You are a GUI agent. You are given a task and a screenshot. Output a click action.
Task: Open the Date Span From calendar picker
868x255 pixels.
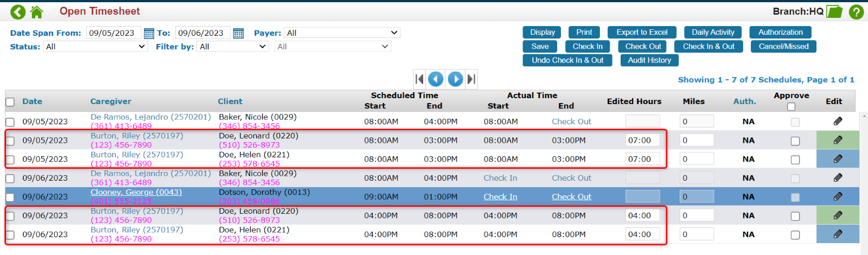point(149,34)
